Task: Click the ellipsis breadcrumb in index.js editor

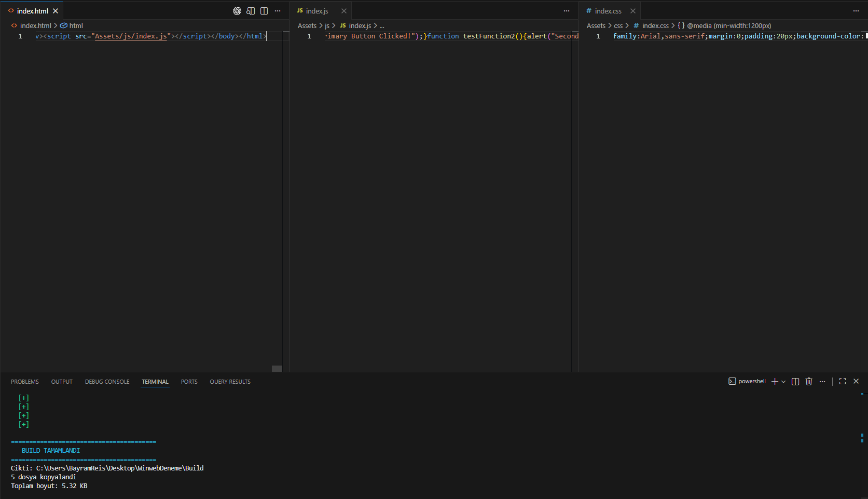Action: tap(382, 25)
